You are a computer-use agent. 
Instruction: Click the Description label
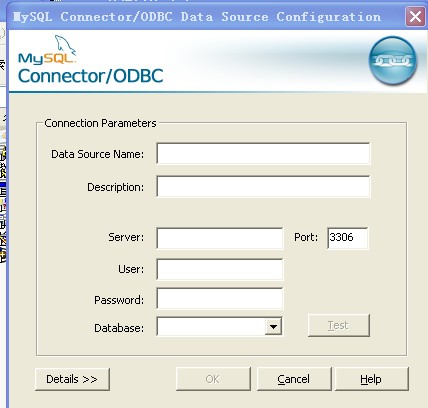pyautogui.click(x=115, y=187)
